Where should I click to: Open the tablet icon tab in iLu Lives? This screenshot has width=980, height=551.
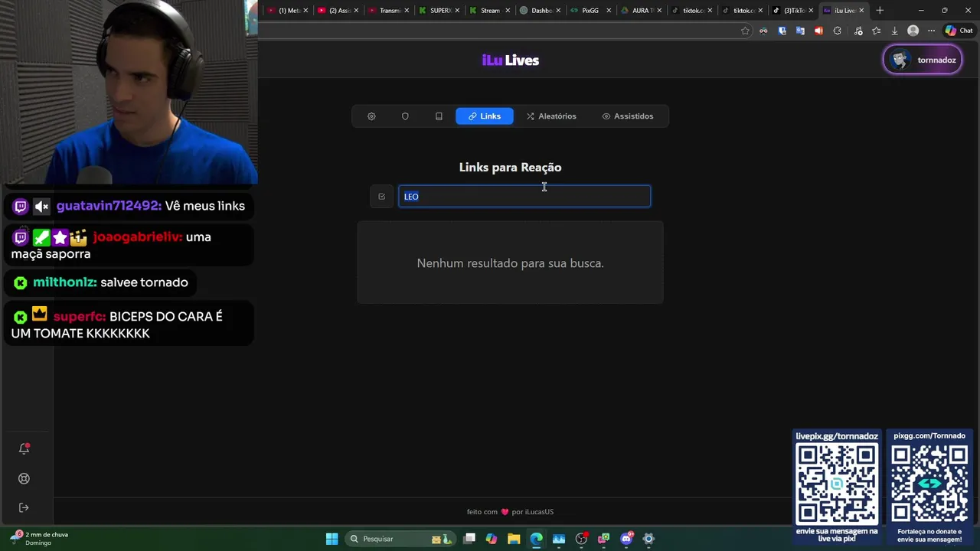439,116
